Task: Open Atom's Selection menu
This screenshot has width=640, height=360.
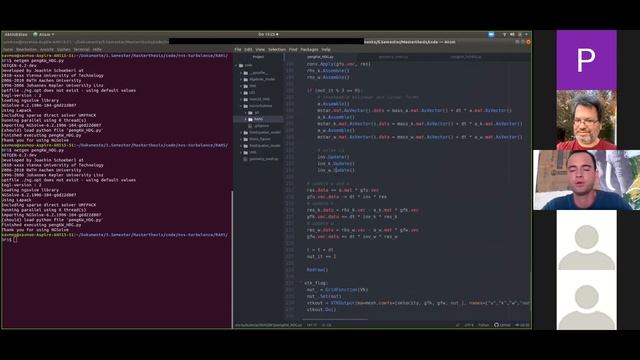Action: tap(277, 49)
